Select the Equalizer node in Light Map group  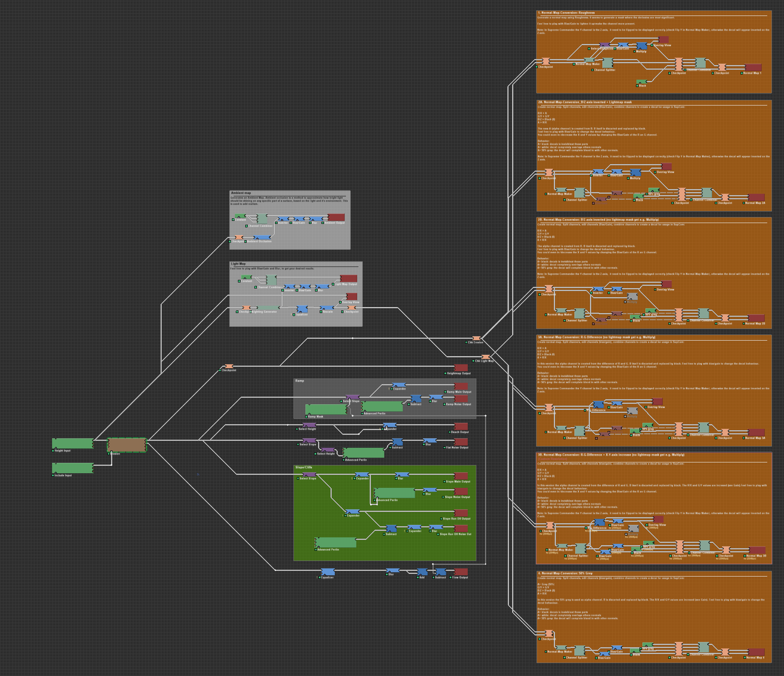(x=302, y=309)
